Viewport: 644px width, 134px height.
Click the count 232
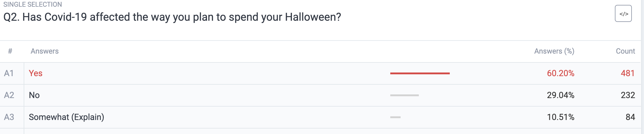pyautogui.click(x=628, y=95)
